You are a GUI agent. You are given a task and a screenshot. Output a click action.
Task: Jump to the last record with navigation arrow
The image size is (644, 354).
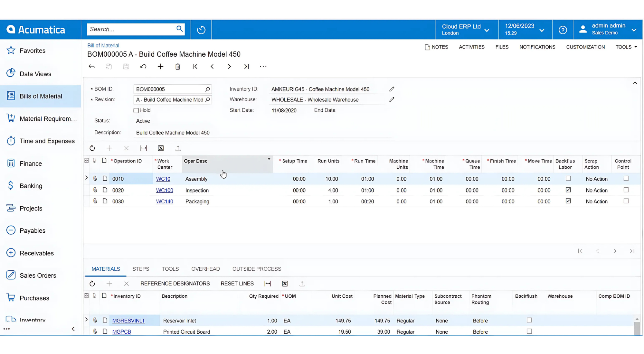pyautogui.click(x=246, y=67)
